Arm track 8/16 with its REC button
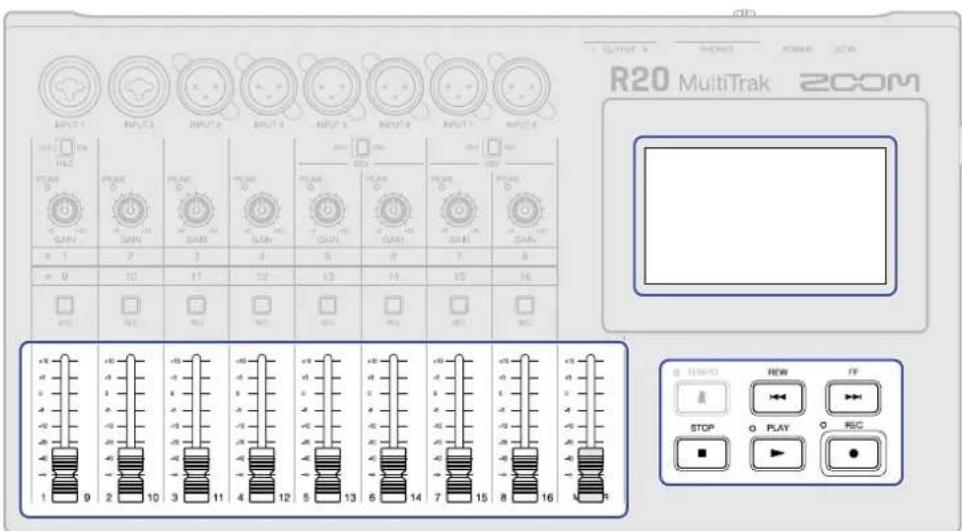The width and height of the screenshot is (962, 531). (x=524, y=305)
